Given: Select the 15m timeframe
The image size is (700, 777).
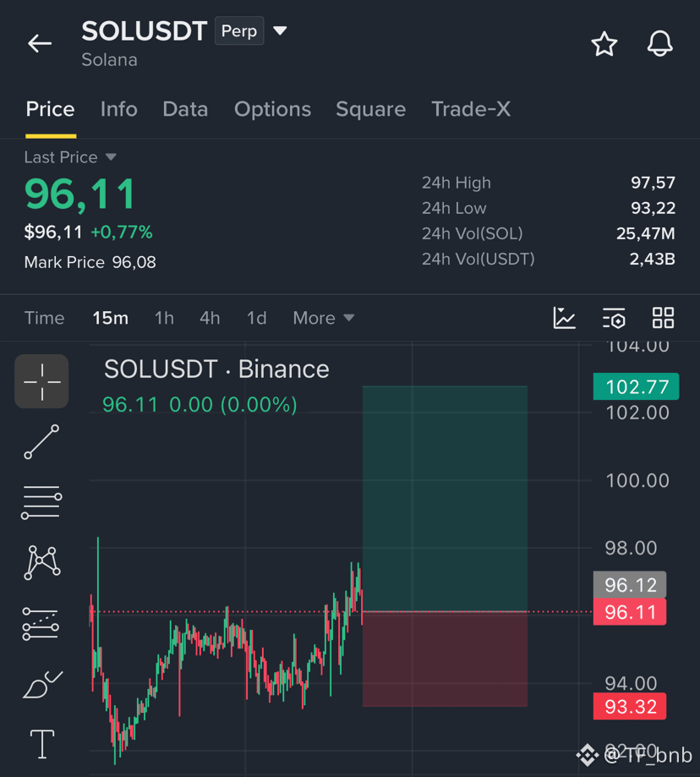Looking at the screenshot, I should pos(111,318).
